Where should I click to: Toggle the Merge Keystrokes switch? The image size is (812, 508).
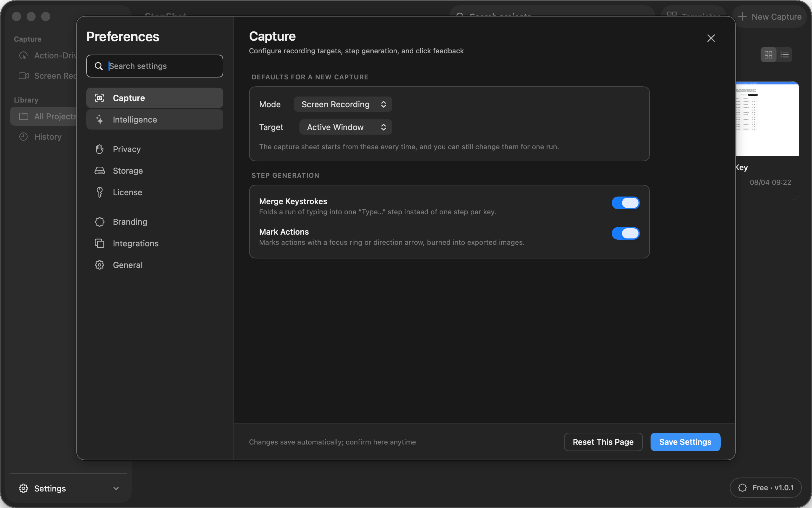pos(625,203)
